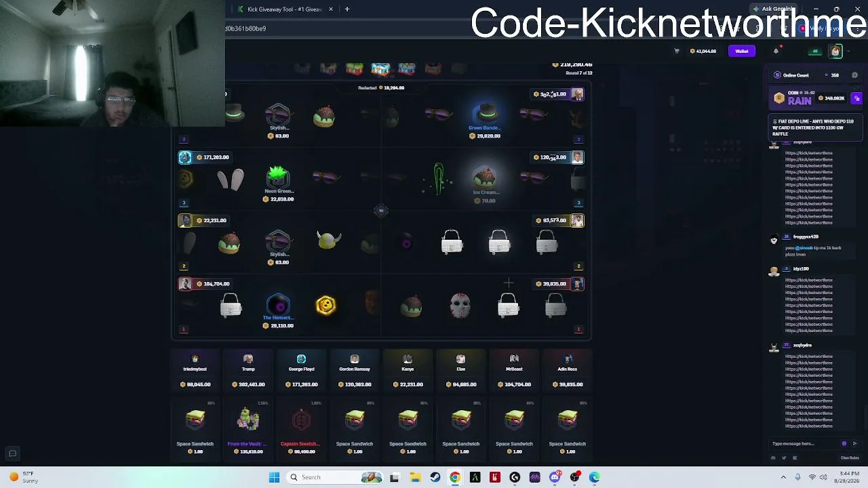
Task: Click the Kanye player avatar
Action: pos(408,359)
